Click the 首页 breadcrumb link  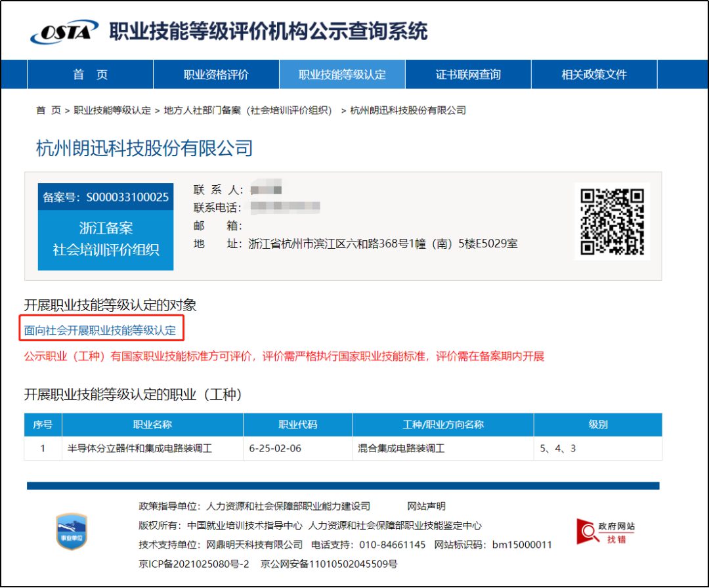[x=49, y=110]
